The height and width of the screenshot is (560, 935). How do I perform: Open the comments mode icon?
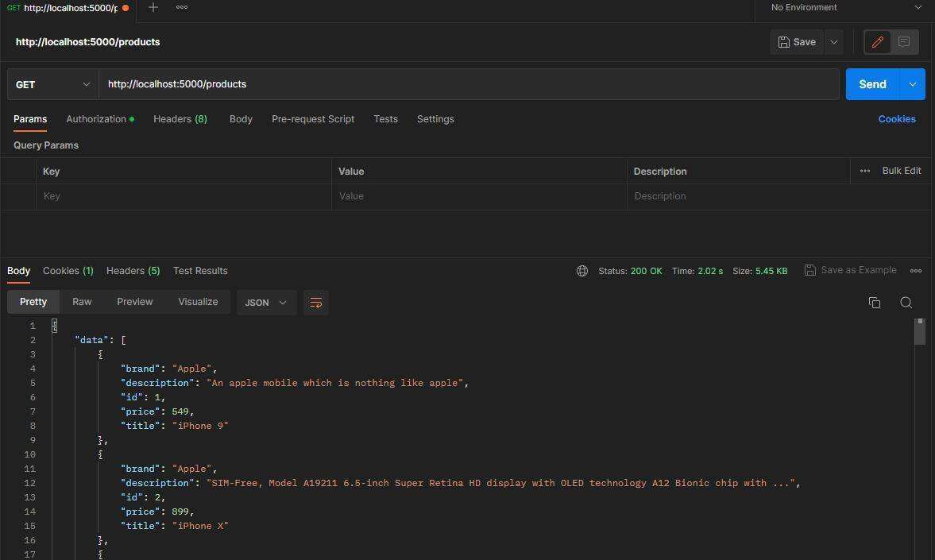point(904,42)
